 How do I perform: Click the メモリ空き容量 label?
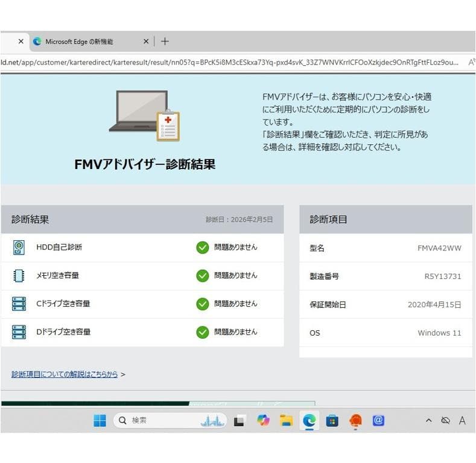(x=58, y=275)
